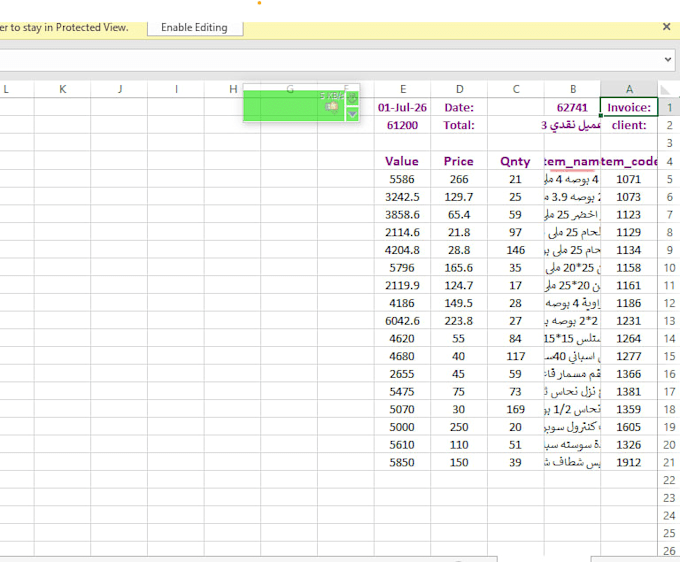Click the green widget's top download arrow

click(x=352, y=98)
